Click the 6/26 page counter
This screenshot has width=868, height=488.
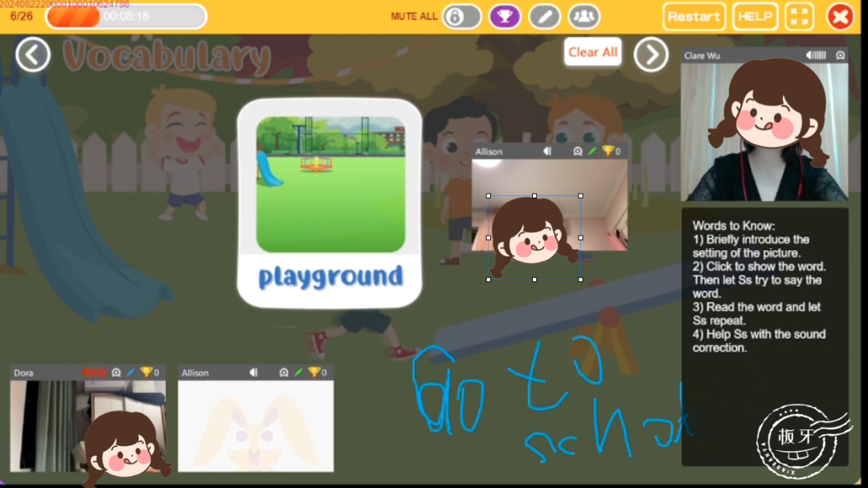click(x=22, y=16)
